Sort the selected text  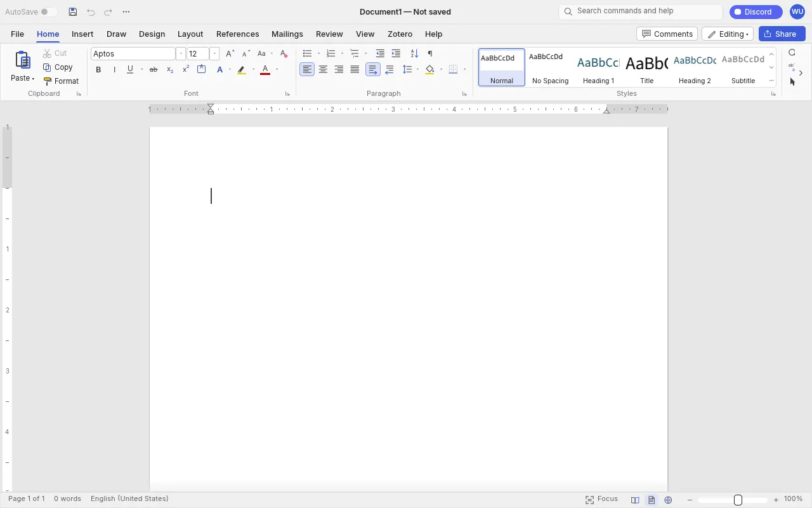tap(414, 54)
